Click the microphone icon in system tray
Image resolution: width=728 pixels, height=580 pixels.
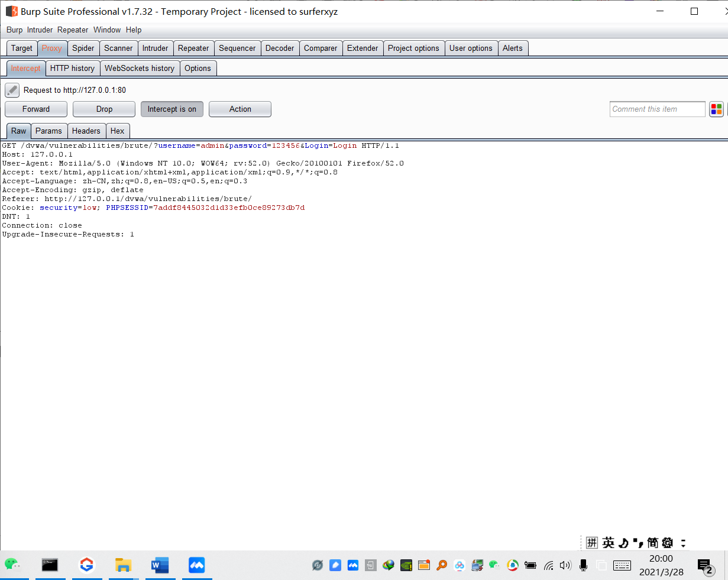click(x=583, y=565)
